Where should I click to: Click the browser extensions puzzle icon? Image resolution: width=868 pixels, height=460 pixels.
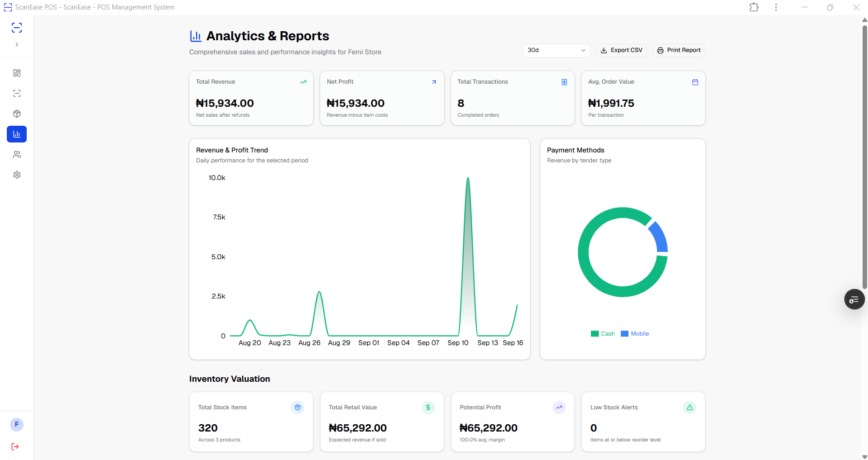click(754, 7)
